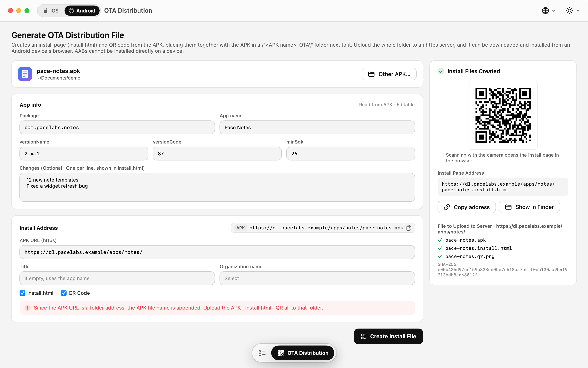Uncheck the install.html checkbox

click(22, 293)
